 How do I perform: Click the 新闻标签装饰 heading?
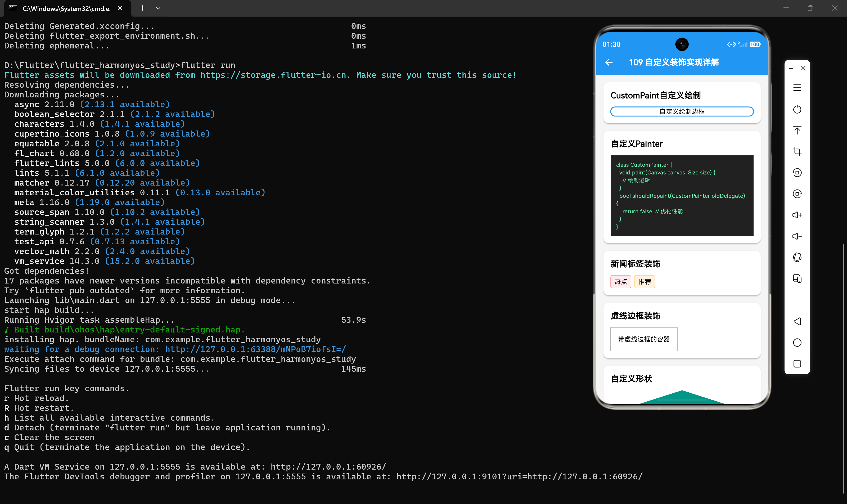coord(636,264)
